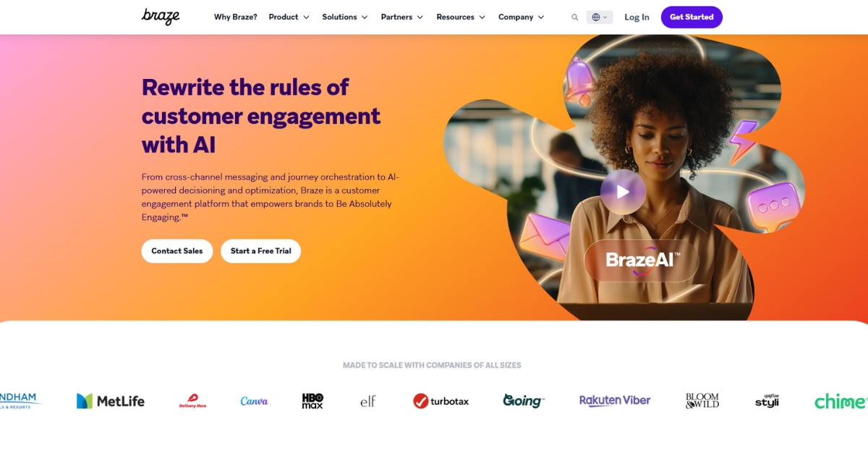Click the Braze logo in header
Image resolution: width=868 pixels, height=456 pixels.
point(160,17)
